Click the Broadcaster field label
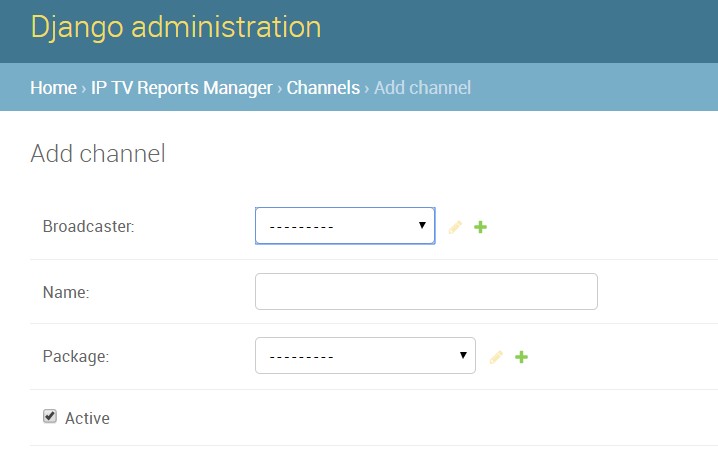718x471 pixels. (x=88, y=226)
